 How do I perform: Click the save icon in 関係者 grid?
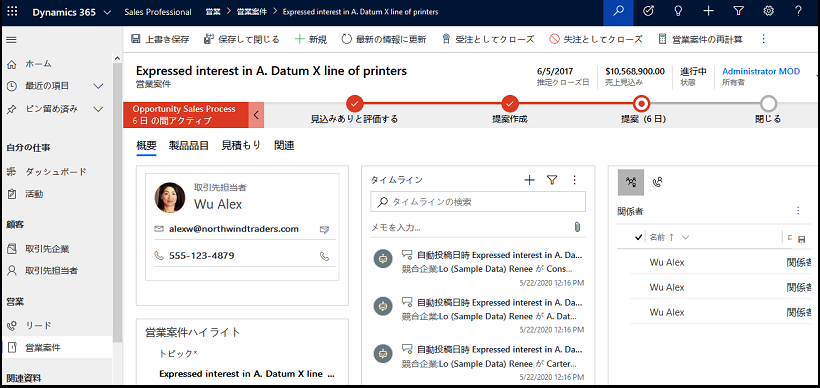(x=802, y=239)
